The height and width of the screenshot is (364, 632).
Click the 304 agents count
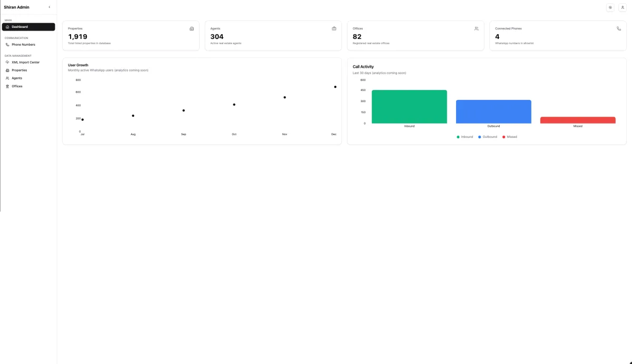pyautogui.click(x=217, y=37)
